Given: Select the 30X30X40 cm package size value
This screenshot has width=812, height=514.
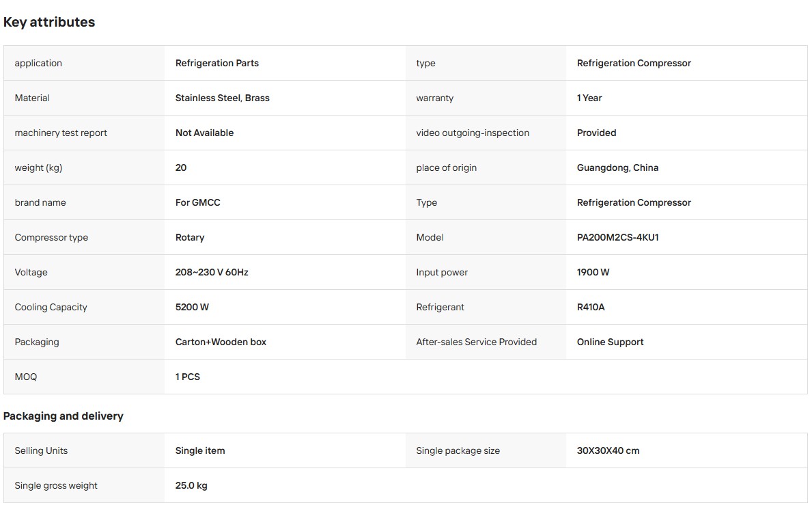Looking at the screenshot, I should point(608,451).
